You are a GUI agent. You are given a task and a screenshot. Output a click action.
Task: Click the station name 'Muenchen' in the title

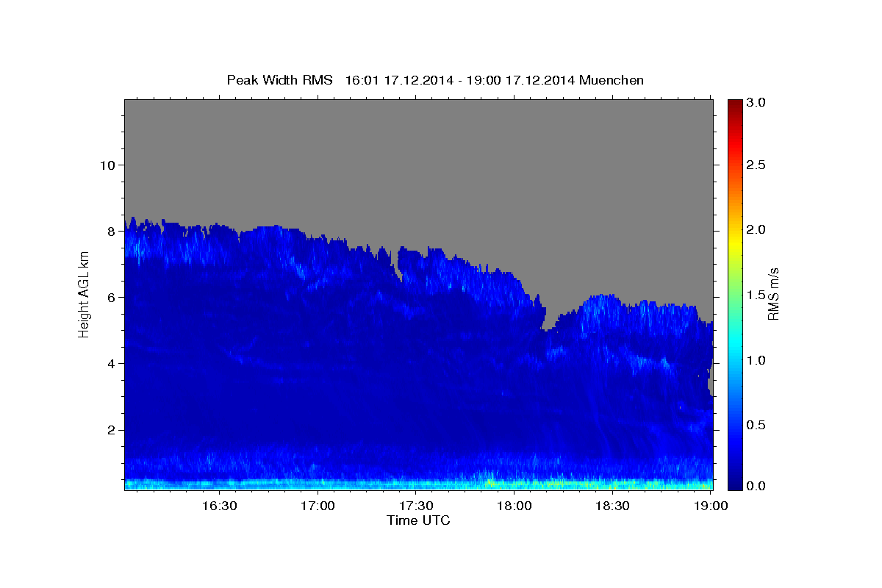click(x=612, y=80)
